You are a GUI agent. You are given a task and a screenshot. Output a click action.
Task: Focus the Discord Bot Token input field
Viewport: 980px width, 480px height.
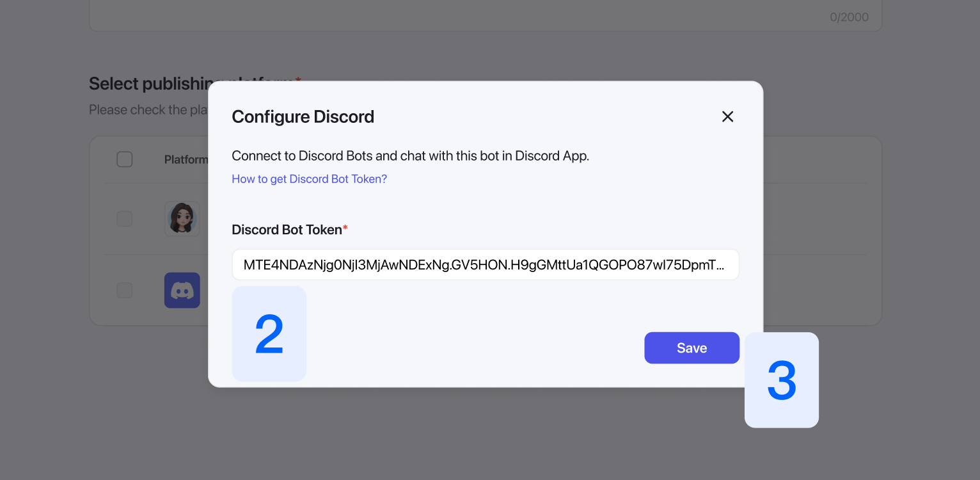tap(485, 265)
